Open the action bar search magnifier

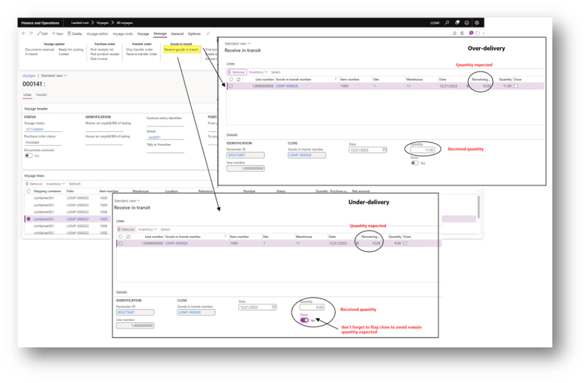tap(208, 34)
